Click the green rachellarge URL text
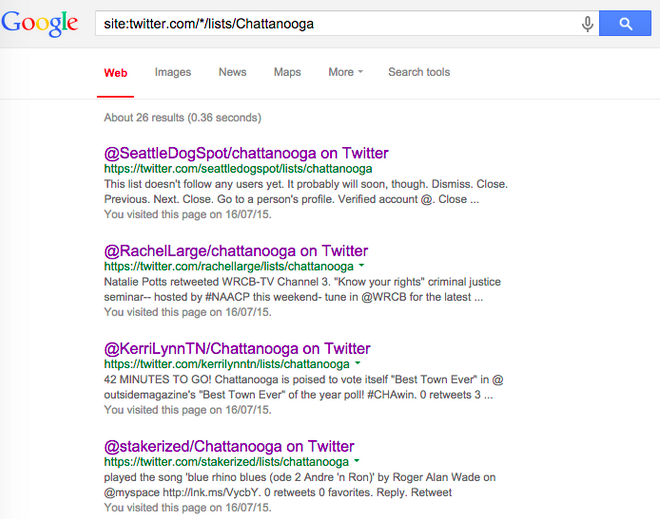 [228, 267]
